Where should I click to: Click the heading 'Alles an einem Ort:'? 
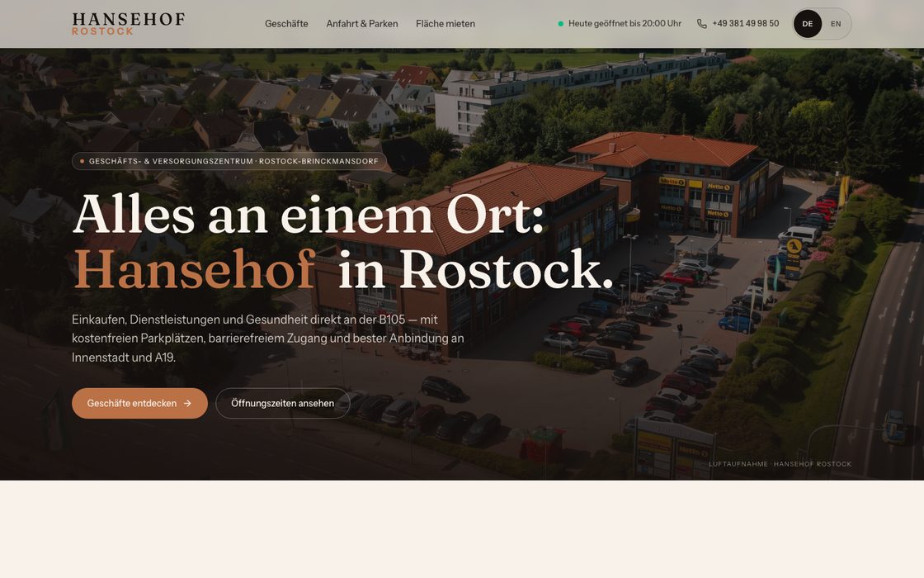pos(309,216)
